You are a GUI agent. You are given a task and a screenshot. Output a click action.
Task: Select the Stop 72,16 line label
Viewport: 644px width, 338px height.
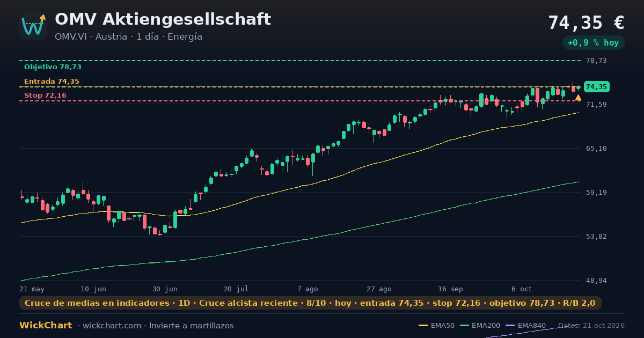pyautogui.click(x=45, y=95)
